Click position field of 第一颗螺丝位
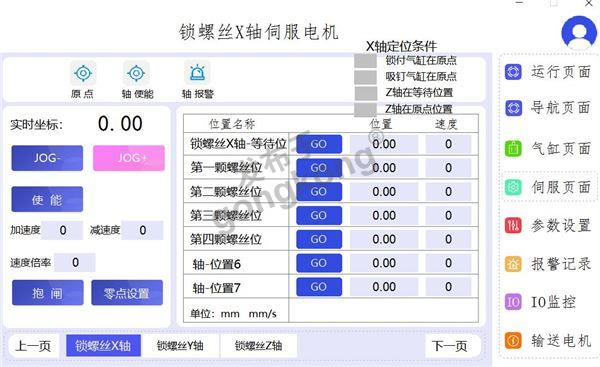The image size is (600, 367). 384,168
